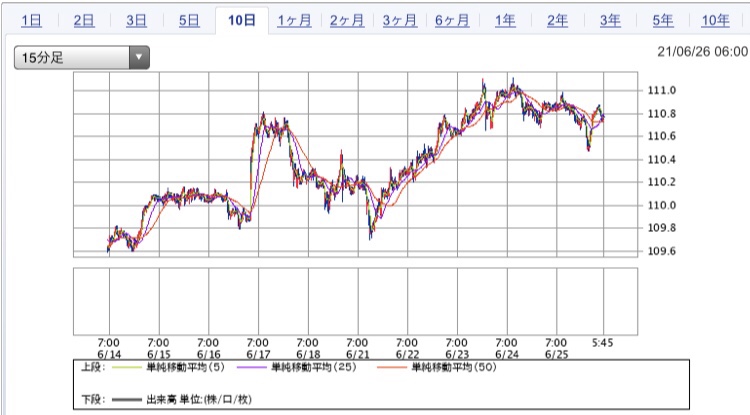Open the 3ヶ月 chart range

click(400, 21)
